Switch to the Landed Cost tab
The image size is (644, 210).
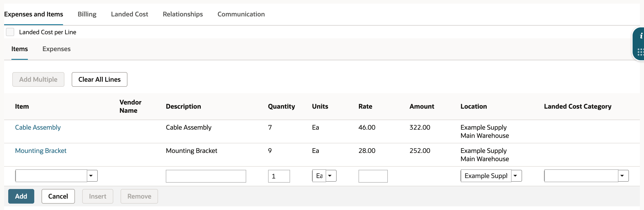(129, 14)
